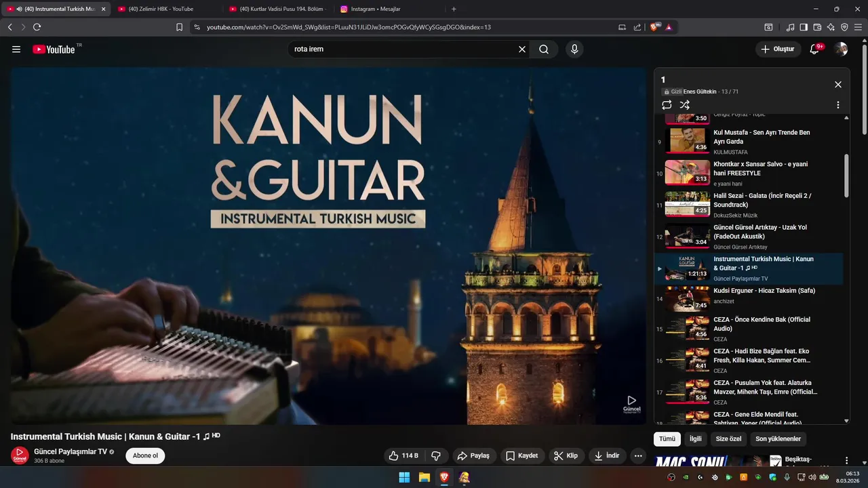Select the Son yüklenenler filter chip

tap(778, 439)
